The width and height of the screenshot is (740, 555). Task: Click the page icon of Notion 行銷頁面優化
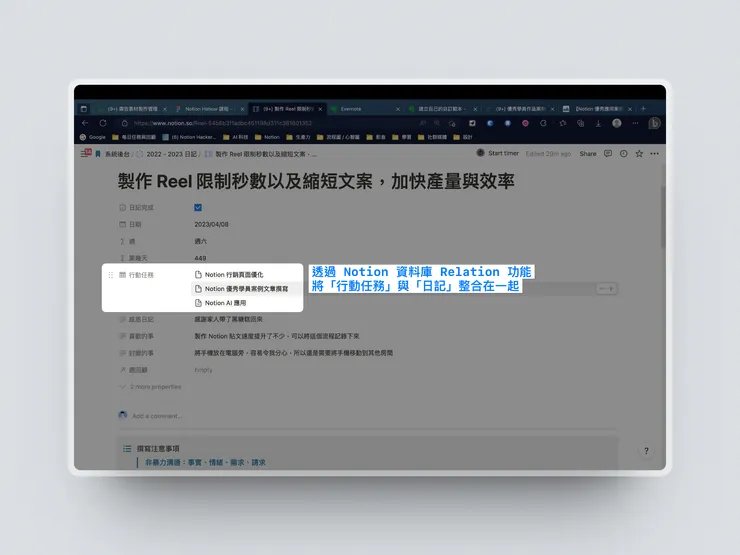point(198,275)
